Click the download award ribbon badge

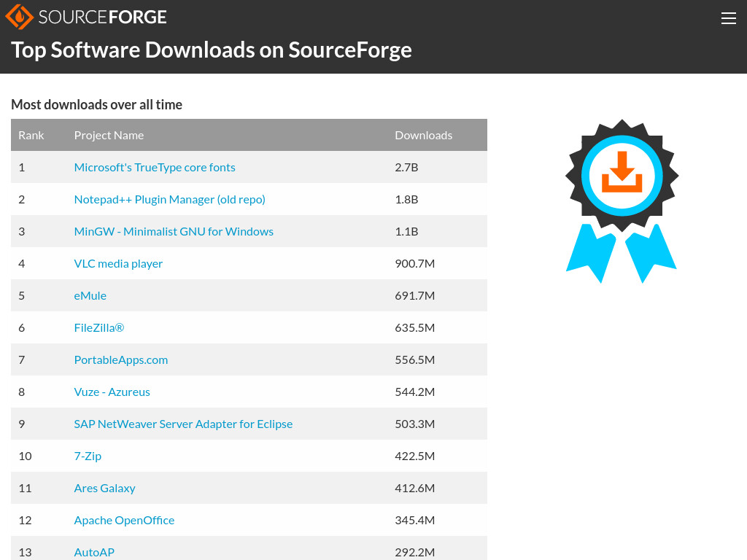622,201
